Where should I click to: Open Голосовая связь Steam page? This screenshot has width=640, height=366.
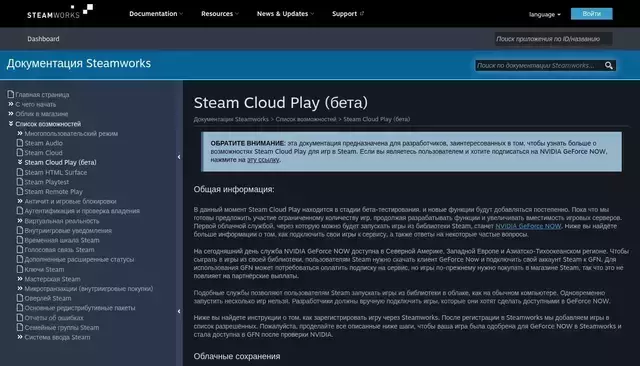(59, 250)
